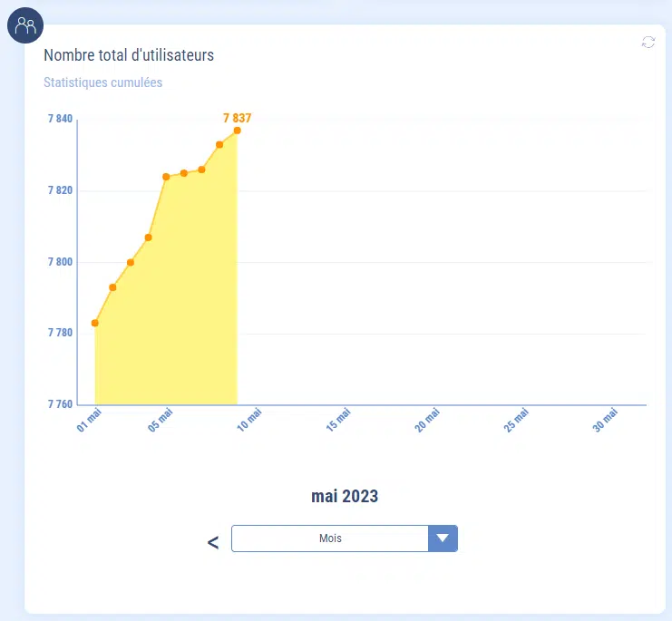The width and height of the screenshot is (672, 621).
Task: Go to previous month with the left chevron
Action: 213,542
